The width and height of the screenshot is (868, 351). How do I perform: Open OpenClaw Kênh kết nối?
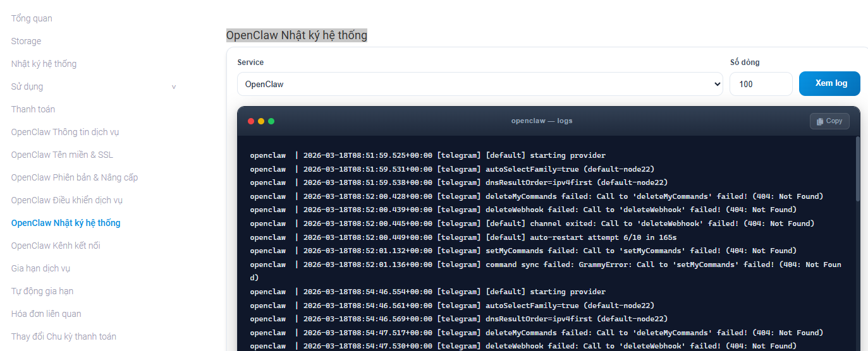[56, 246]
